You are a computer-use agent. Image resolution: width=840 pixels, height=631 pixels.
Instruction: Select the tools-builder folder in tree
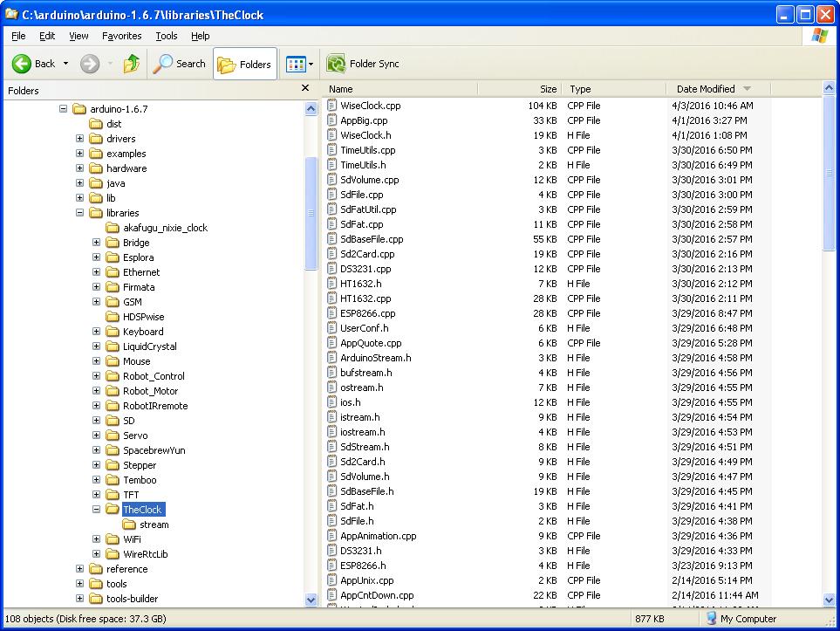click(x=133, y=599)
